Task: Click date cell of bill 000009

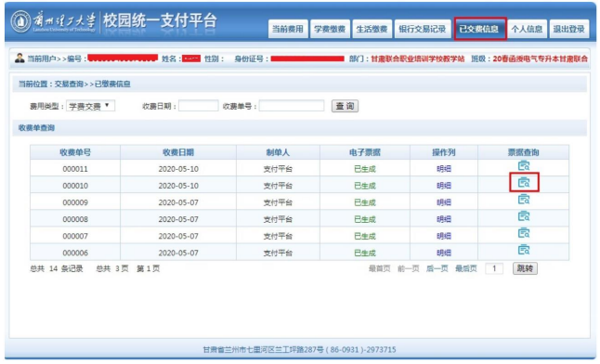Action: tap(178, 202)
